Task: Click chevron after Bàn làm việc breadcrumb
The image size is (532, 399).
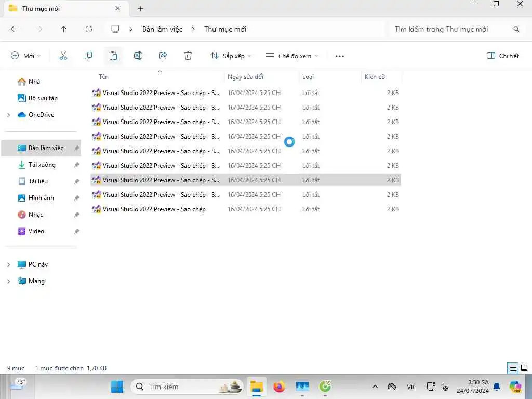Action: point(193,29)
